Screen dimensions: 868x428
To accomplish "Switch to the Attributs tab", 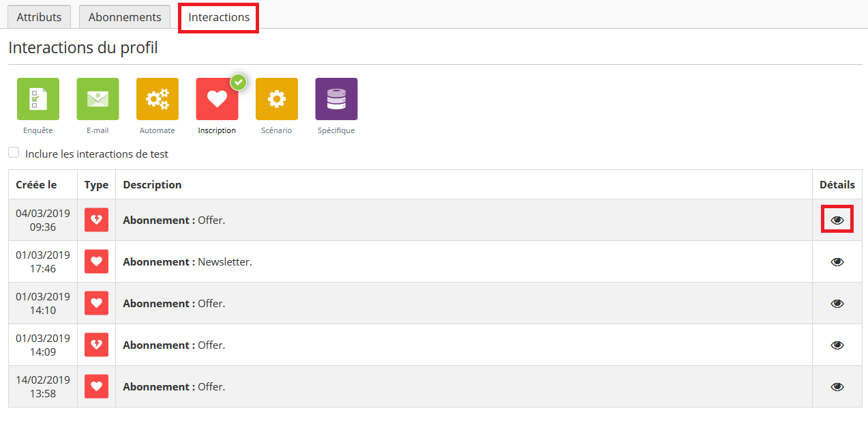I will coord(39,17).
